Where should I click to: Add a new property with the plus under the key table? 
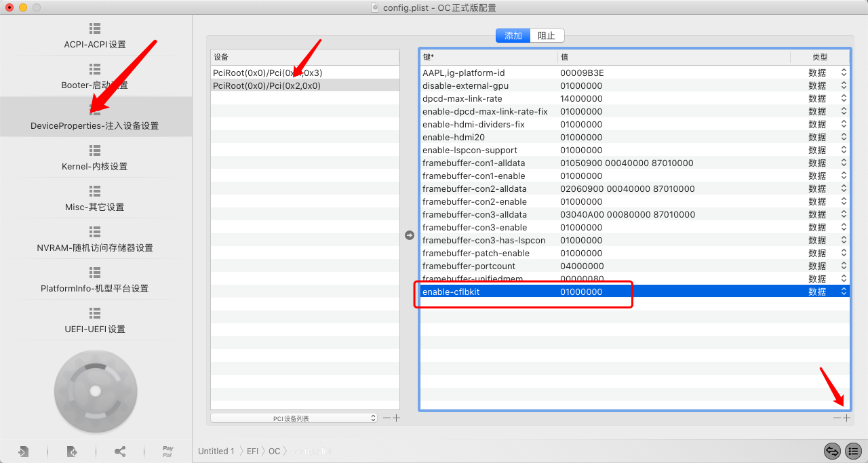846,418
